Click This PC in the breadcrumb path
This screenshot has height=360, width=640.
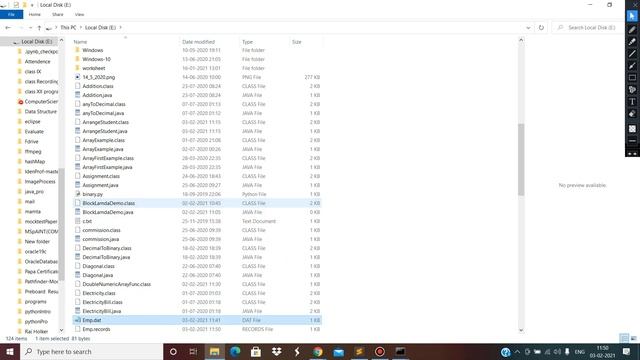68,27
